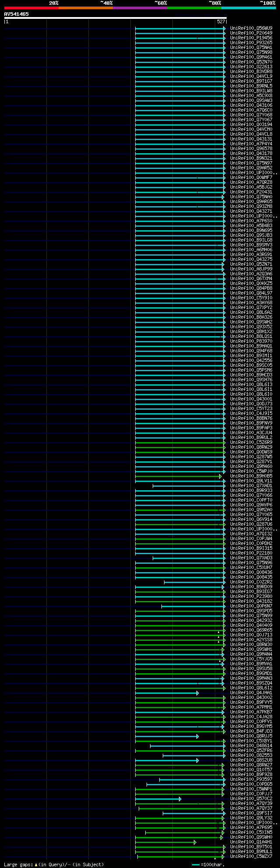This screenshot has height=868, width=280.
Task: Select the UniRef100_B9FAP3 label
Action: pyautogui.click(x=251, y=428)
